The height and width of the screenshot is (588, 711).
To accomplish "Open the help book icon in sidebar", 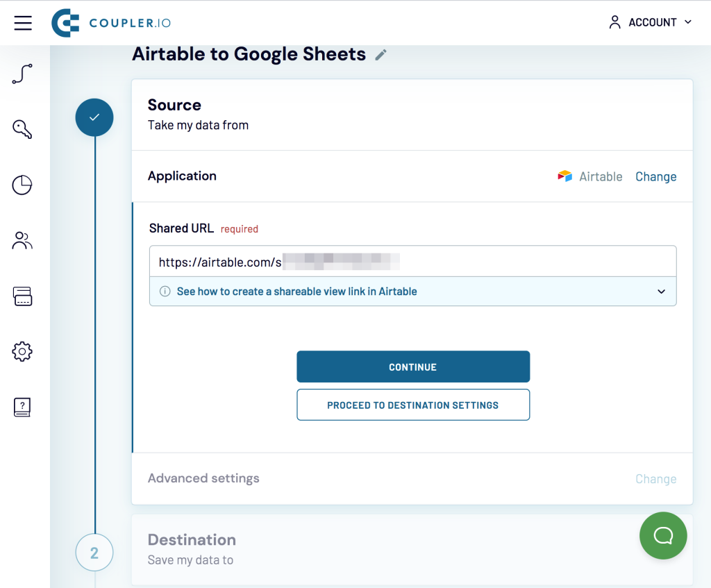I will [x=22, y=407].
